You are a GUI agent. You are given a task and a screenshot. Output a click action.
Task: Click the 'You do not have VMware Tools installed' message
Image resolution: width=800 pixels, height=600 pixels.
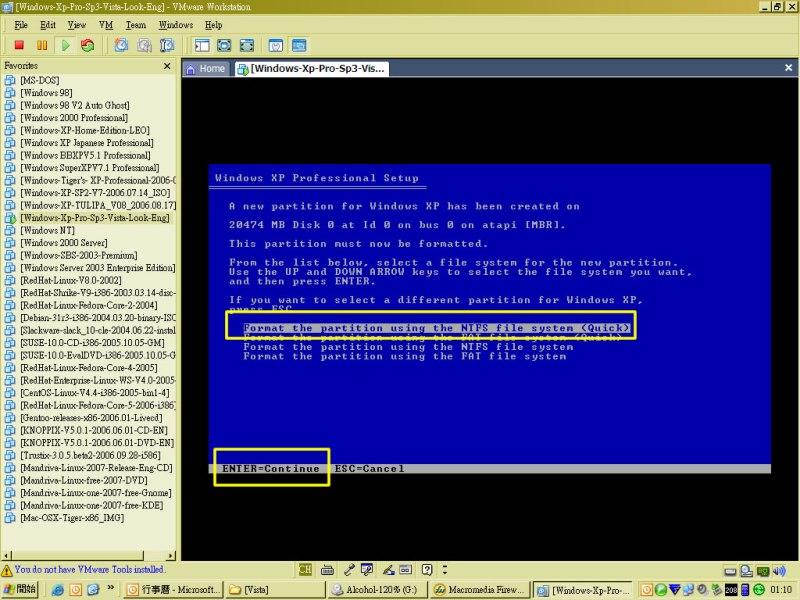tap(89, 569)
